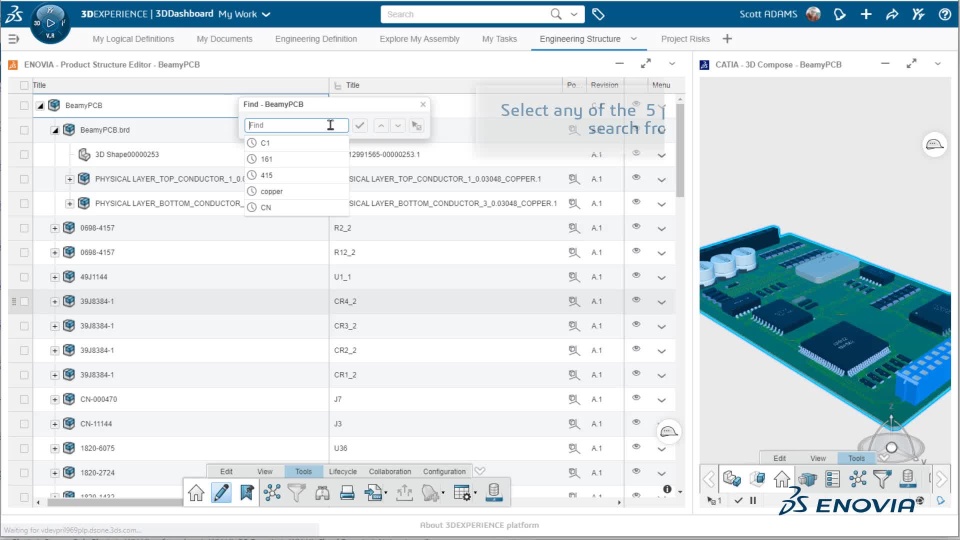Toggle the header select-all checkbox
Screen dimensions: 960x540
[24, 85]
